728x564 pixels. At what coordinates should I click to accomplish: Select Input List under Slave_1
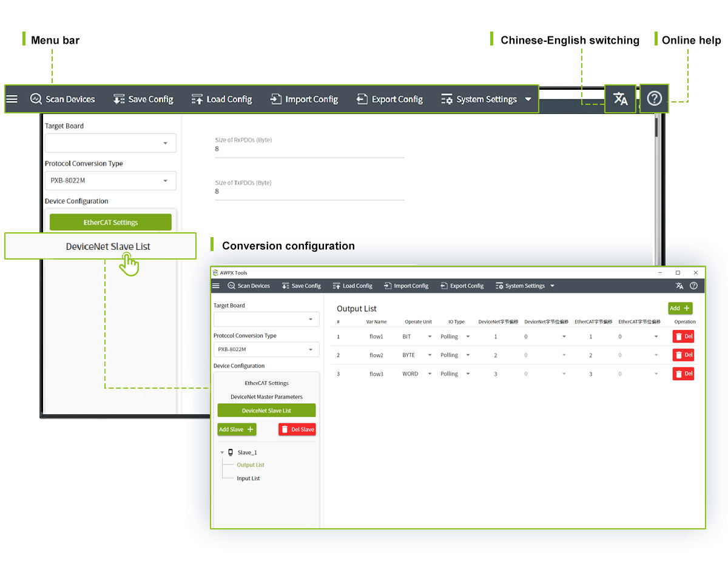pos(248,478)
